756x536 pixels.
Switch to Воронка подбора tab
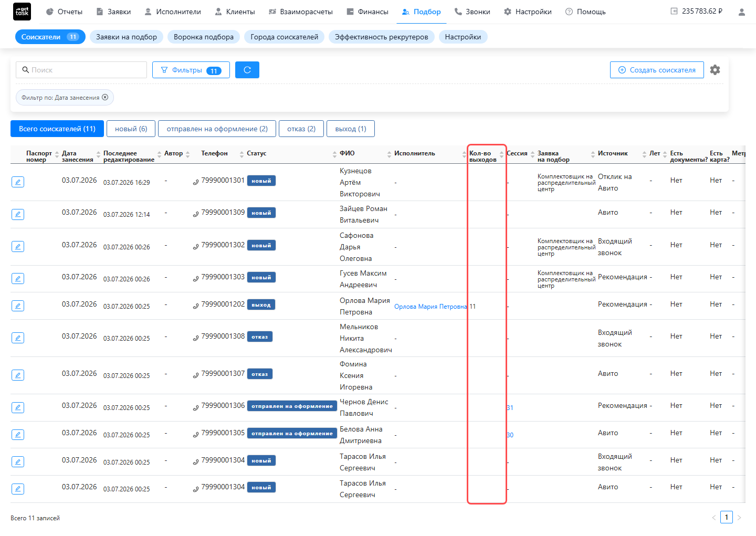[204, 37]
